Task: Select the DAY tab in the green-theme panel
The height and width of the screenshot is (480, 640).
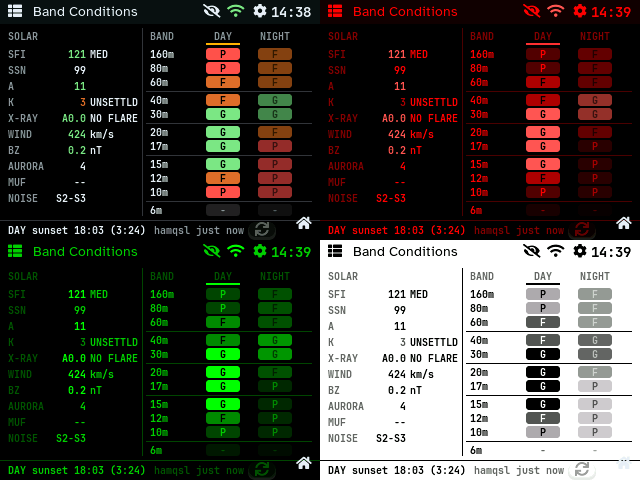Action: 223,277
